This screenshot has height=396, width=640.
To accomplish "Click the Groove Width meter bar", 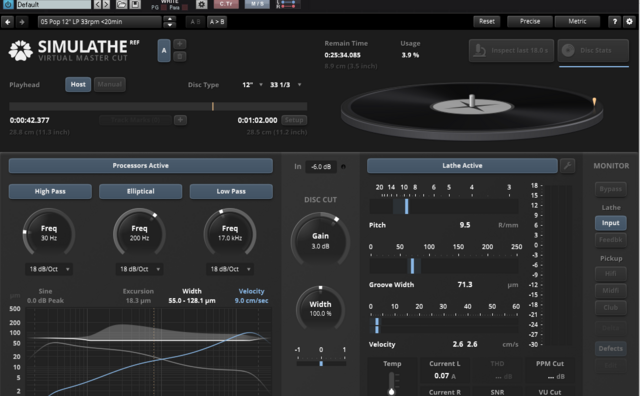I will click(444, 266).
